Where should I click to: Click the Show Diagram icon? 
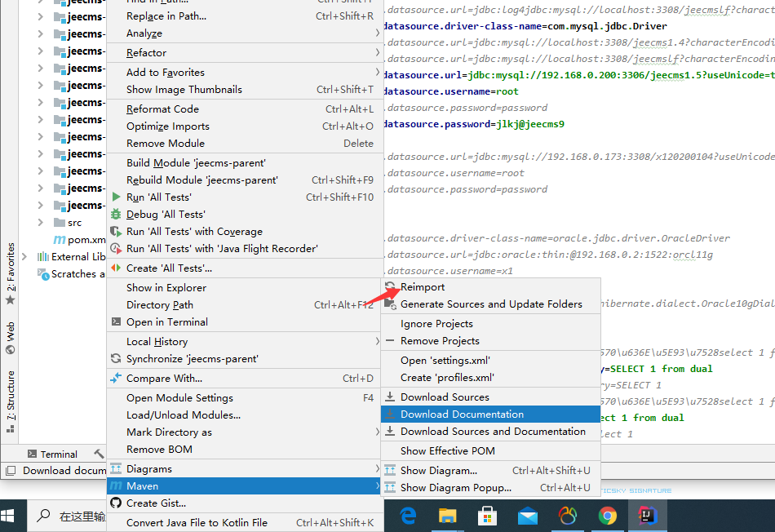click(x=390, y=471)
